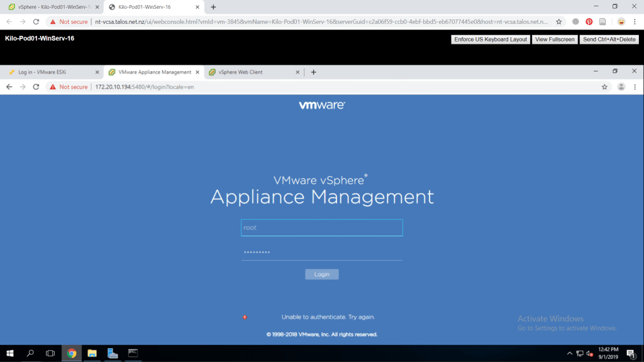Open the Windows notification center icon
The image size is (644, 362).
coord(630,353)
